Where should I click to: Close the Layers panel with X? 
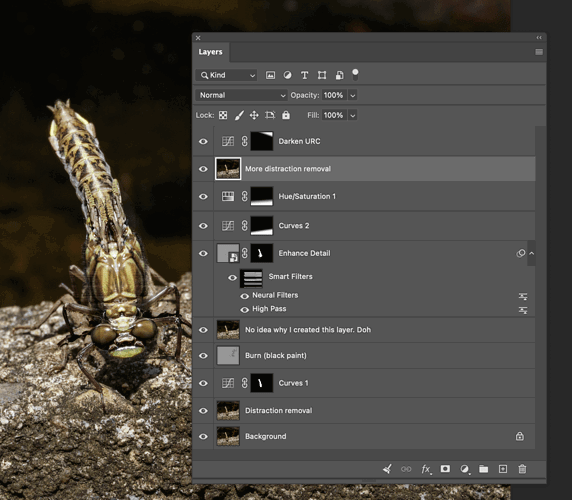pyautogui.click(x=198, y=38)
